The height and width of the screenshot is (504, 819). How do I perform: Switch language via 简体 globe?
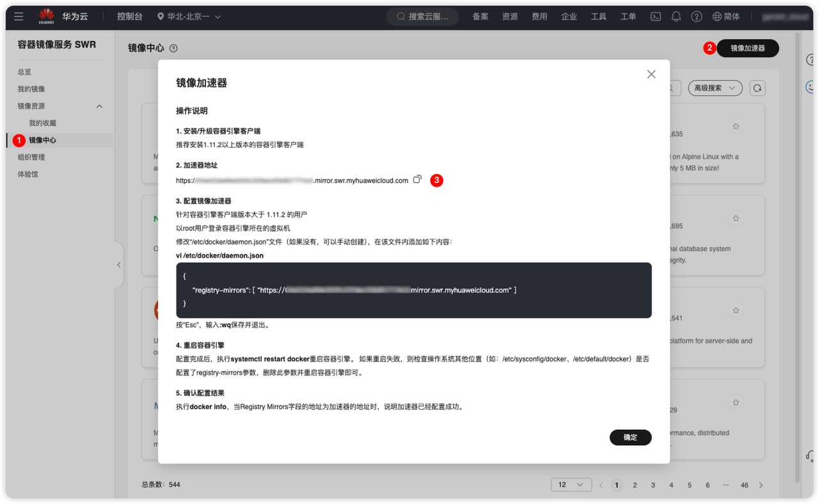(x=726, y=17)
